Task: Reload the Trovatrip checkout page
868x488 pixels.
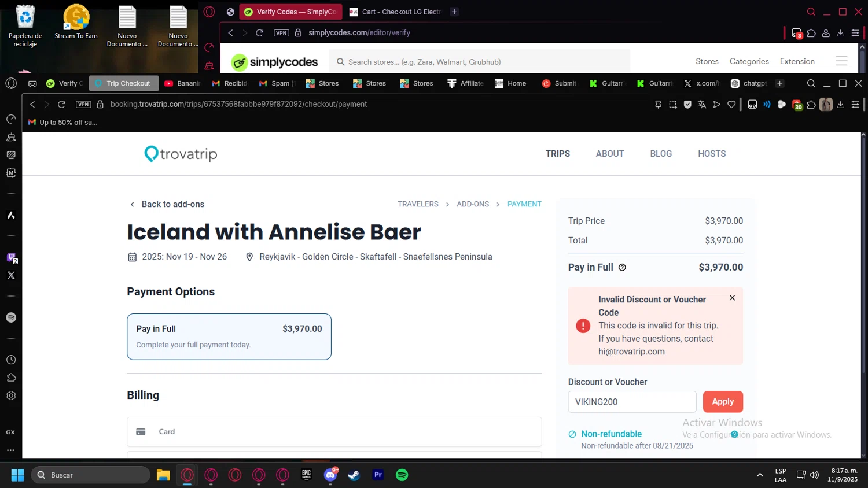Action: (62, 104)
